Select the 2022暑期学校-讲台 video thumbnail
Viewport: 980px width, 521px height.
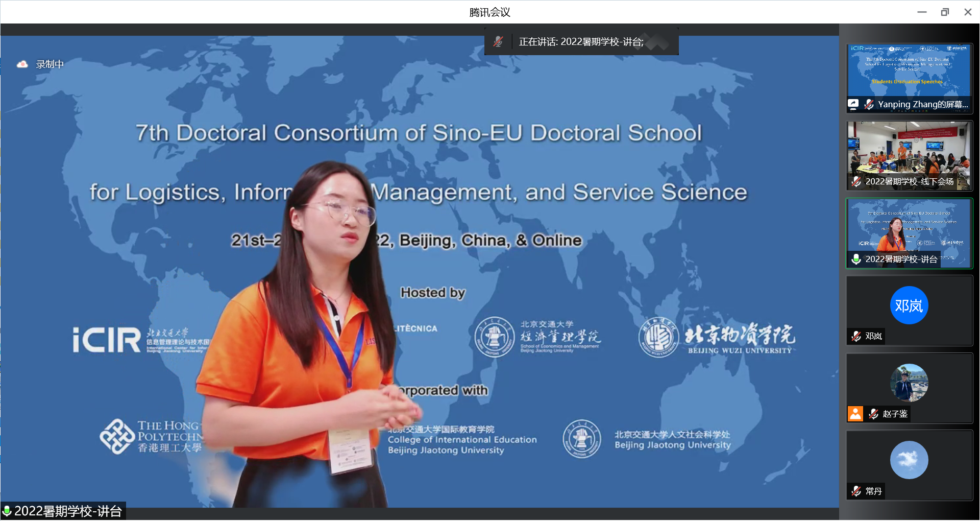click(909, 233)
